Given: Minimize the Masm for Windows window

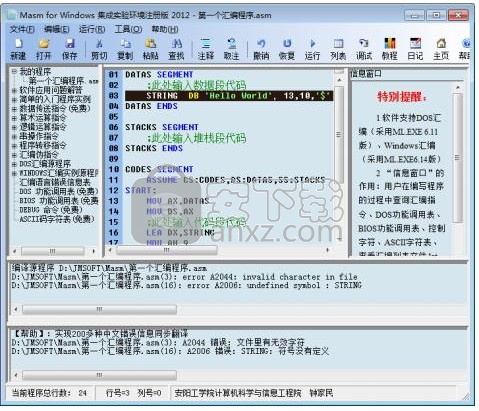Looking at the screenshot, I should pos(414,15).
